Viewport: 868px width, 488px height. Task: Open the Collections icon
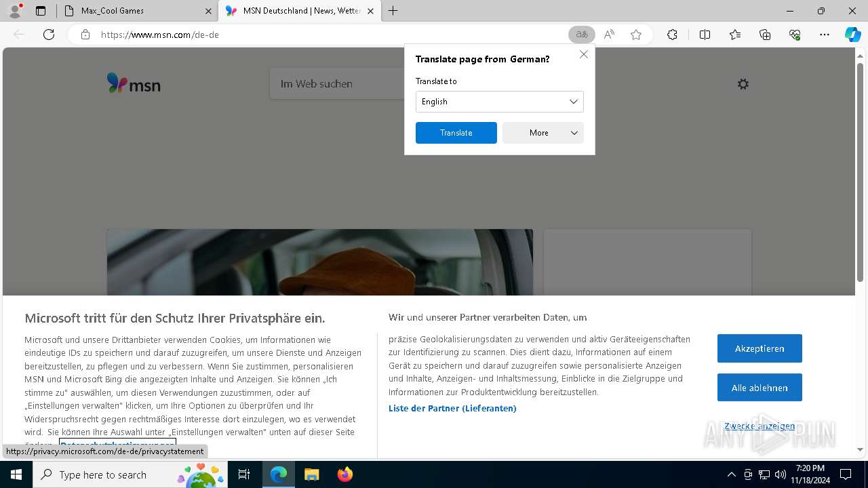coord(765,35)
